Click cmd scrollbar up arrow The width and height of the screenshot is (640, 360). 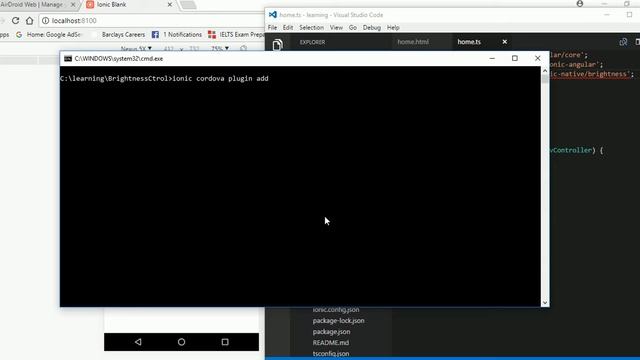click(545, 71)
